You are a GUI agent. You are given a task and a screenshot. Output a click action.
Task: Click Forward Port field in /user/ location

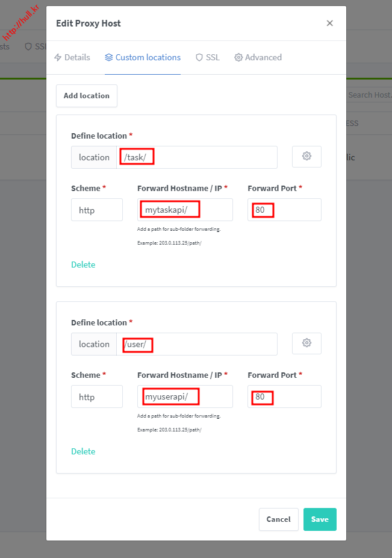click(284, 397)
